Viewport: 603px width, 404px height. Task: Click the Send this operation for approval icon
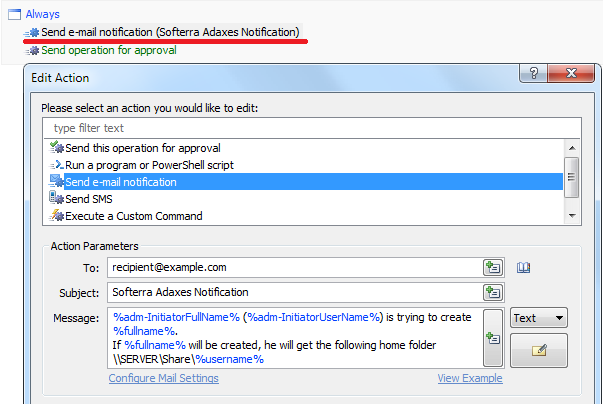coord(57,147)
